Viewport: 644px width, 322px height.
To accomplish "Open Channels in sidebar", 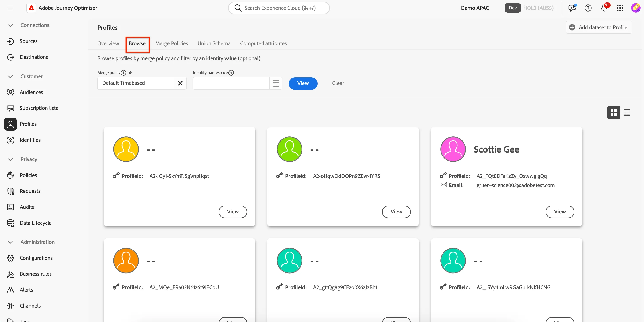I will 30,306.
